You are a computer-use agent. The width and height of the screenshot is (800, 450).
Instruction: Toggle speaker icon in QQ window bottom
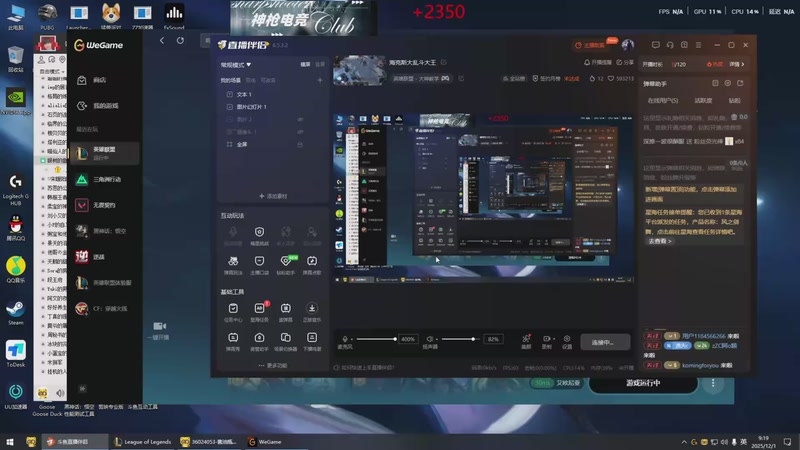click(x=60, y=393)
